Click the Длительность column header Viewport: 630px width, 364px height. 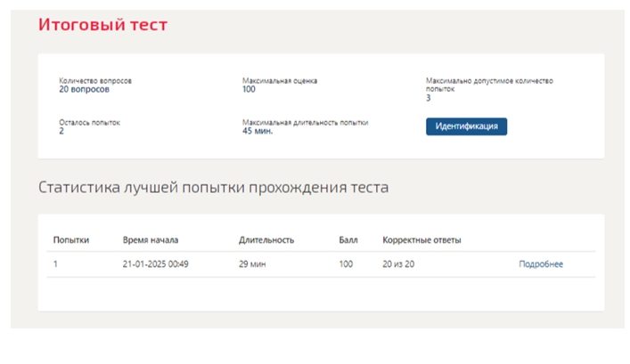click(266, 240)
